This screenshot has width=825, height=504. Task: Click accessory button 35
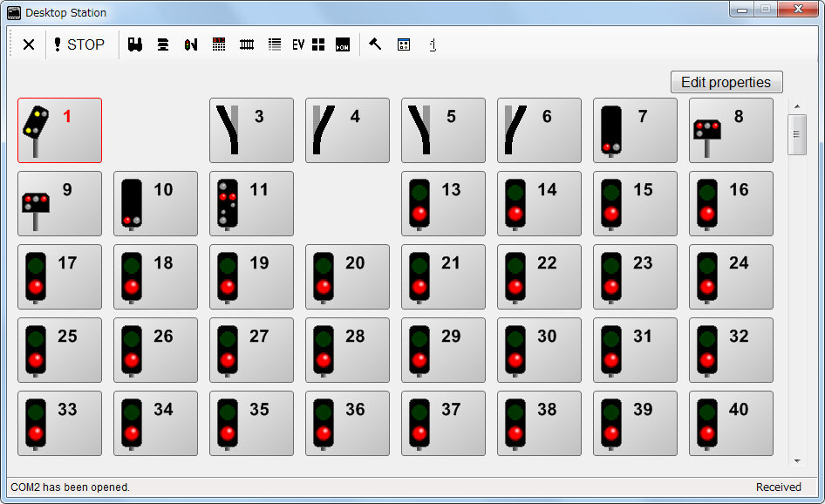pyautogui.click(x=251, y=423)
